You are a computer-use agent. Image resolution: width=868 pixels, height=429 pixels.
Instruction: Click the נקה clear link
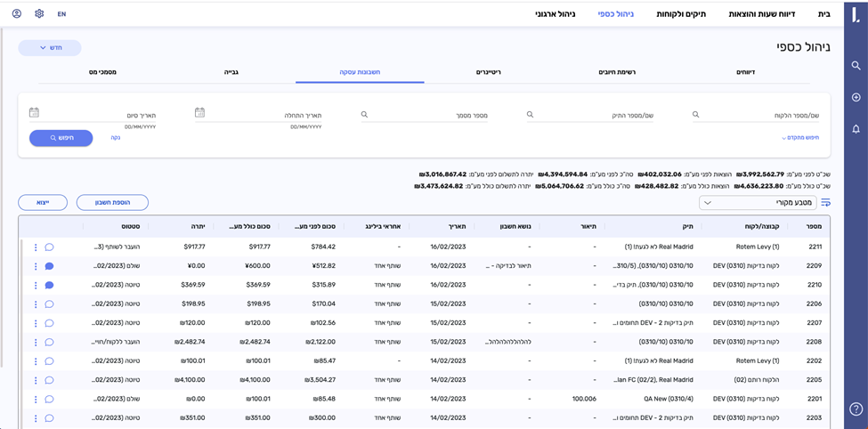pos(116,138)
